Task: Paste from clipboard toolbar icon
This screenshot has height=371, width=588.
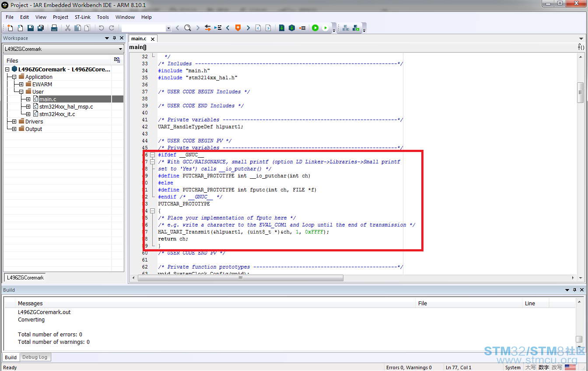Action: pos(87,28)
